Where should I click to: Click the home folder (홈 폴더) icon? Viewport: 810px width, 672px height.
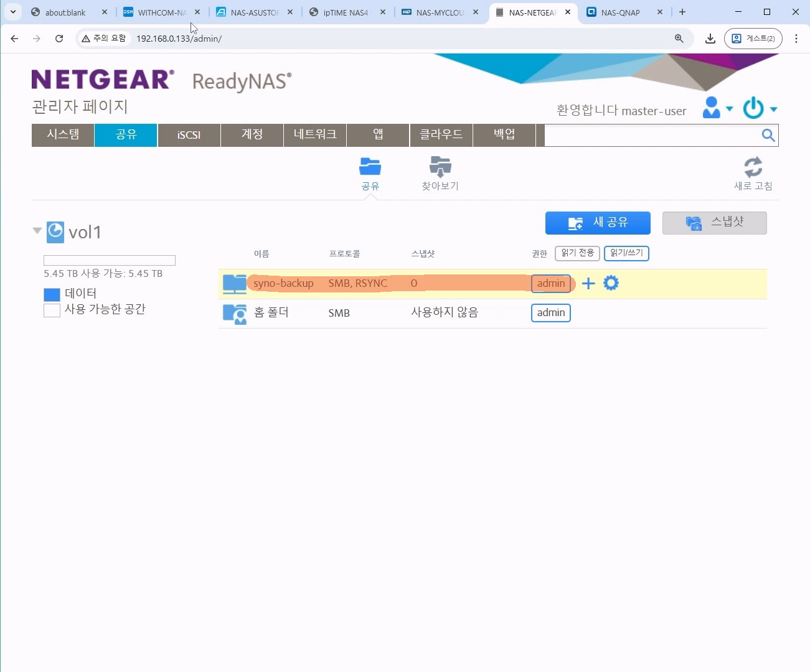[x=235, y=313]
